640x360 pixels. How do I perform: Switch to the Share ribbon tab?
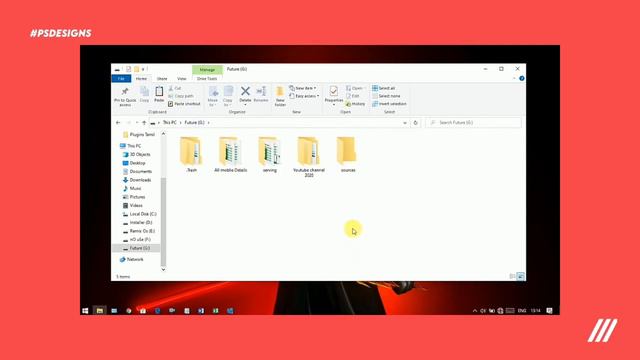(162, 78)
